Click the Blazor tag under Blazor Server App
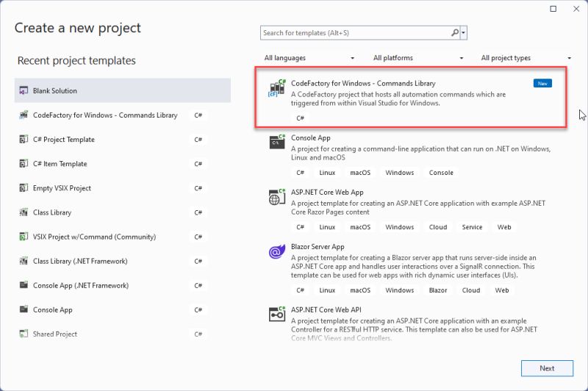 click(x=438, y=290)
